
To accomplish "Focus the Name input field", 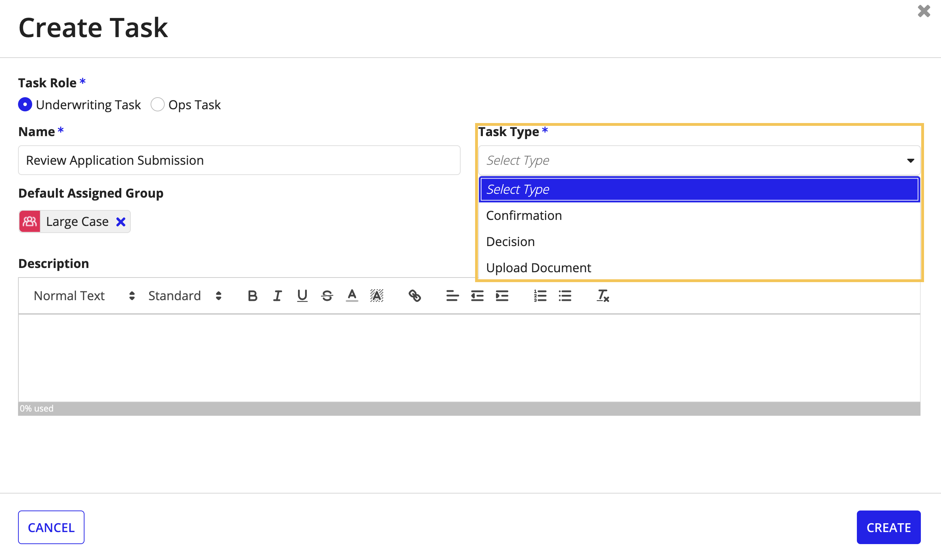I will (x=239, y=161).
